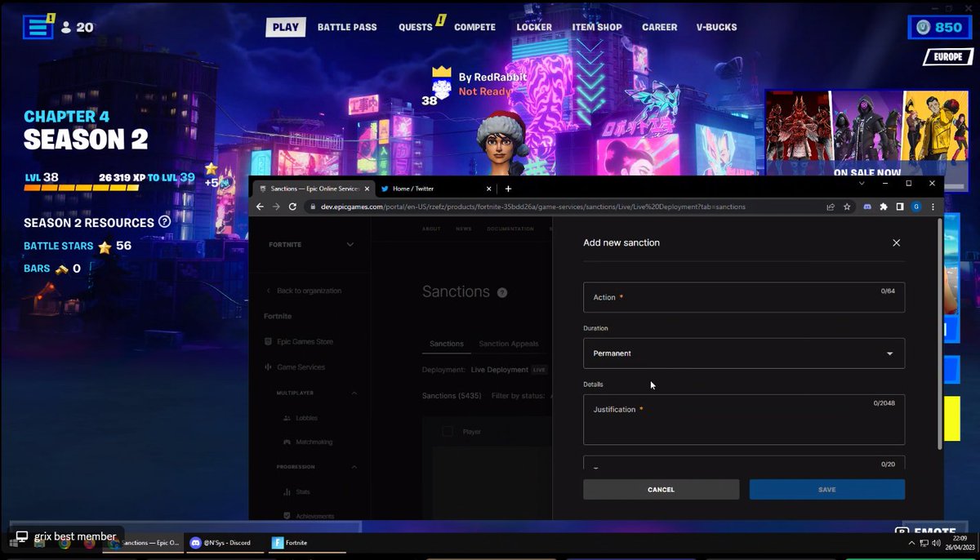Image resolution: width=980 pixels, height=560 pixels.
Task: Click the browser forward arrow
Action: (x=277, y=207)
